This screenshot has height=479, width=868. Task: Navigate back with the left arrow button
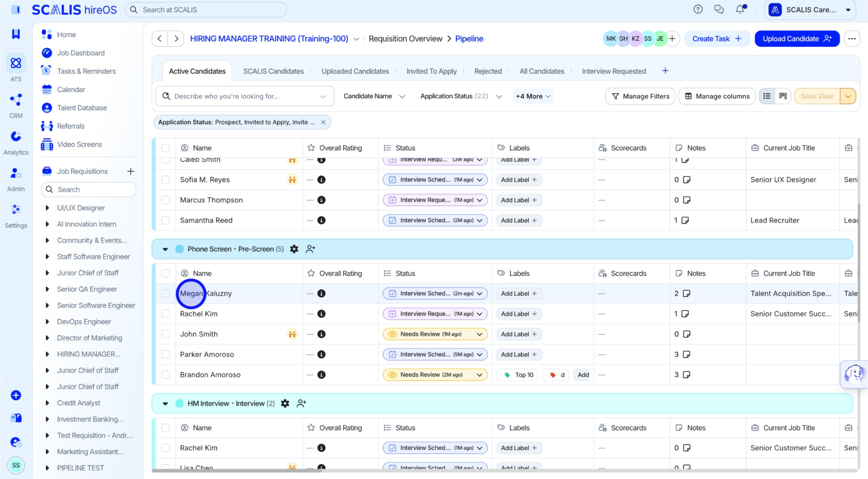159,39
